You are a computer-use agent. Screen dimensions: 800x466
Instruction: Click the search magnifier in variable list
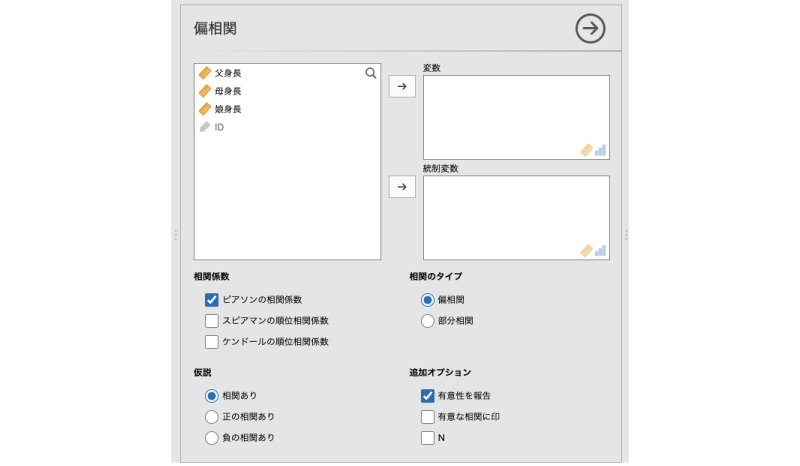coord(371,73)
